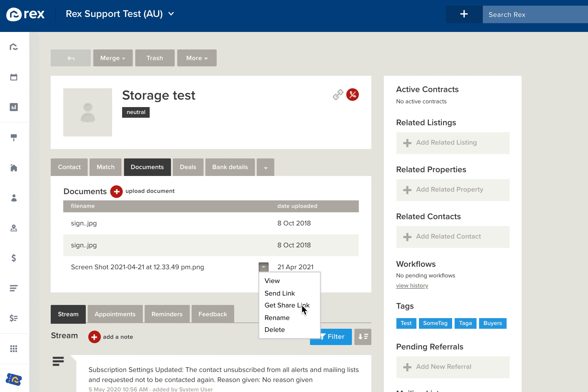
Task: Click the stream sort order icon button
Action: tap(363, 337)
